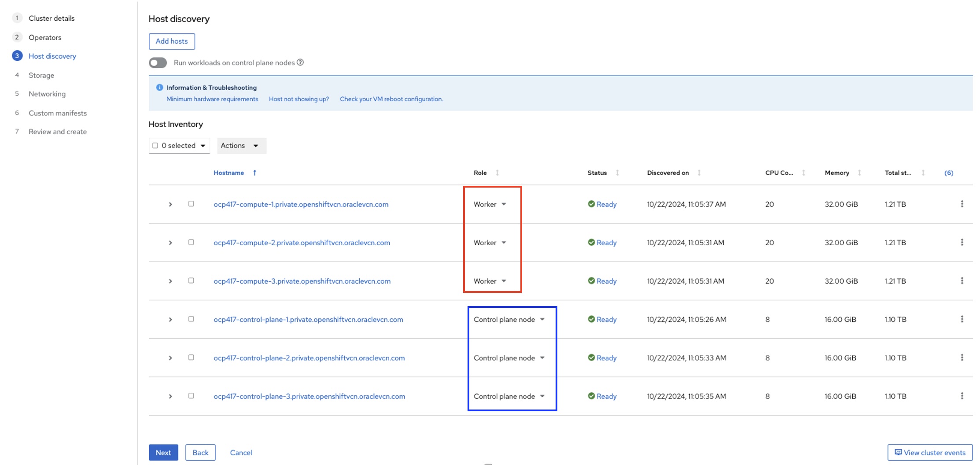This screenshot has width=980, height=465.
Task: Open kebab menu for ocp417-control-plane-1 row
Action: (x=962, y=319)
